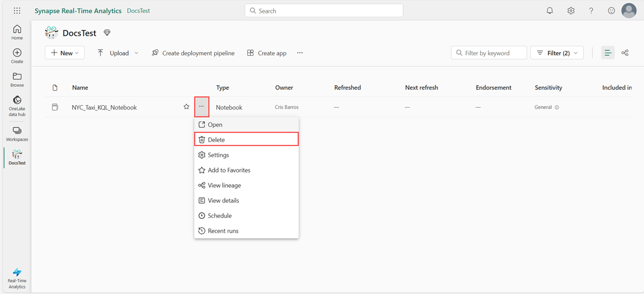644x294 pixels.
Task: Open the feedback smiley icon
Action: 611,11
